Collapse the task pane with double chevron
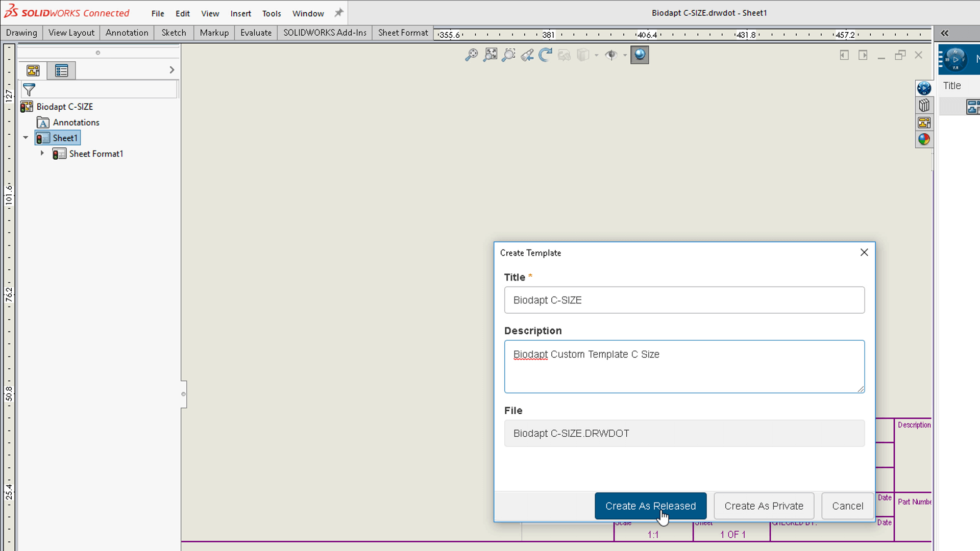Viewport: 980px width, 551px height. tap(945, 33)
